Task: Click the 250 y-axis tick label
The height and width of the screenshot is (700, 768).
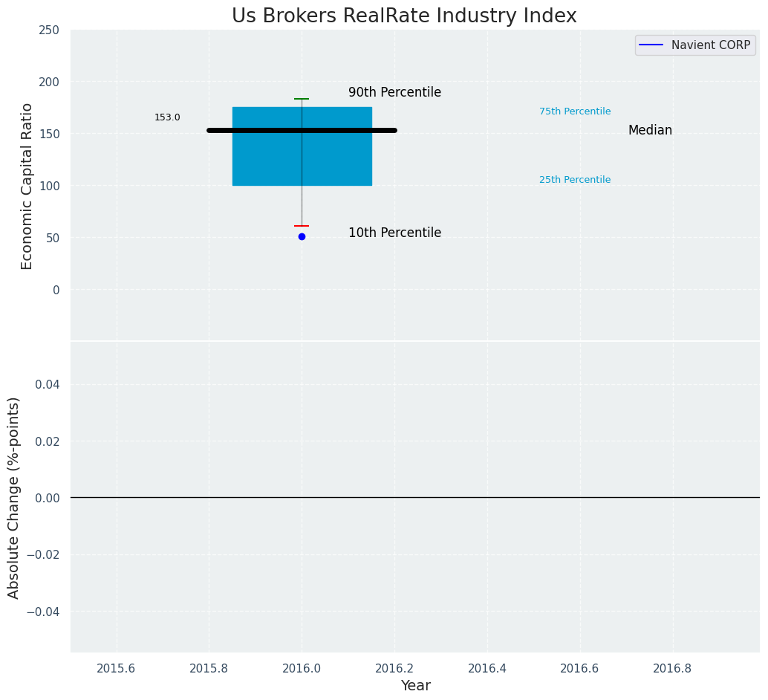Action: pyautogui.click(x=48, y=30)
